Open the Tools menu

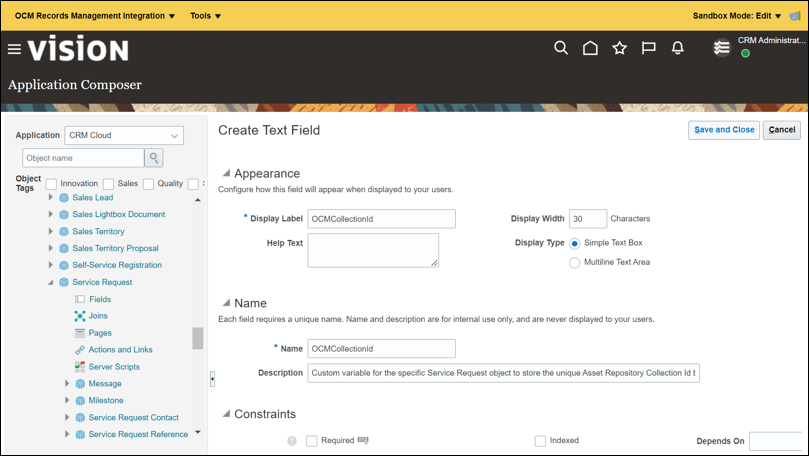205,16
